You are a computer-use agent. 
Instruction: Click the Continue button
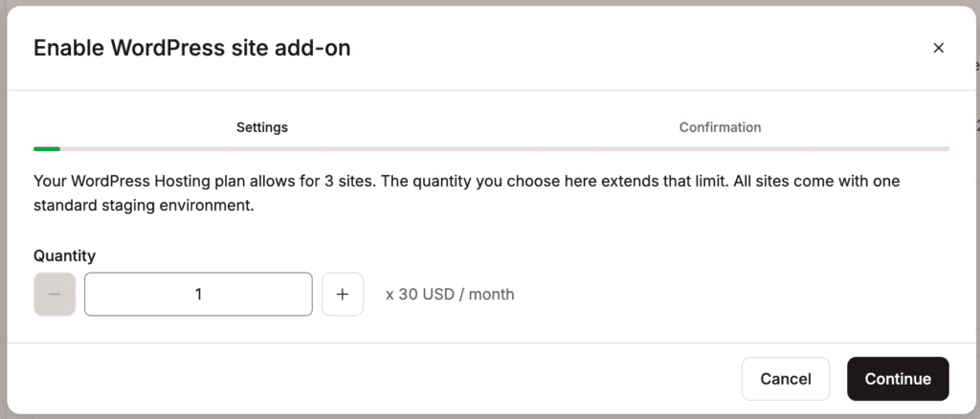pyautogui.click(x=898, y=379)
